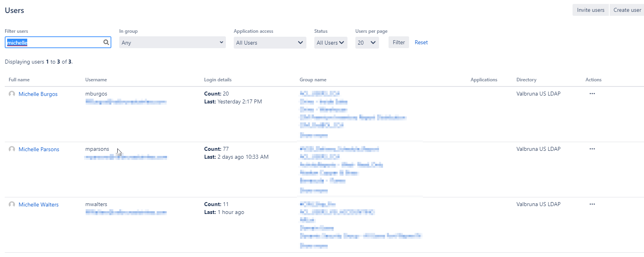This screenshot has width=644, height=257.
Task: Focus the Filter users search field
Action: tap(58, 42)
